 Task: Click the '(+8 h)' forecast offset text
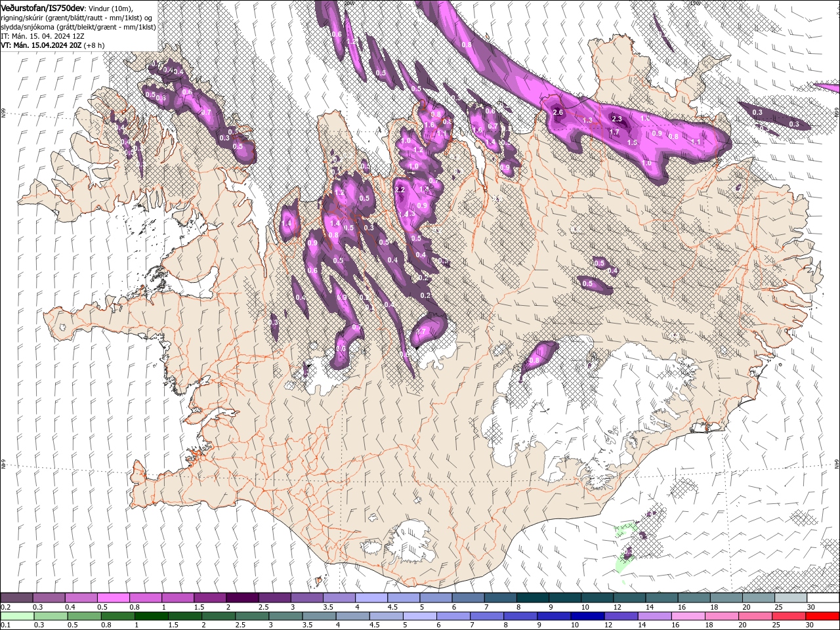pyautogui.click(x=94, y=45)
